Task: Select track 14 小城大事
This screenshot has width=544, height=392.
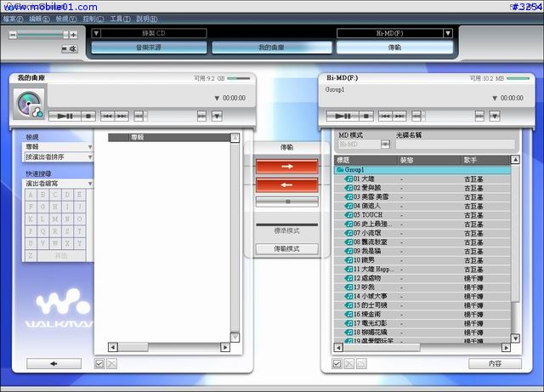Action: (x=422, y=296)
